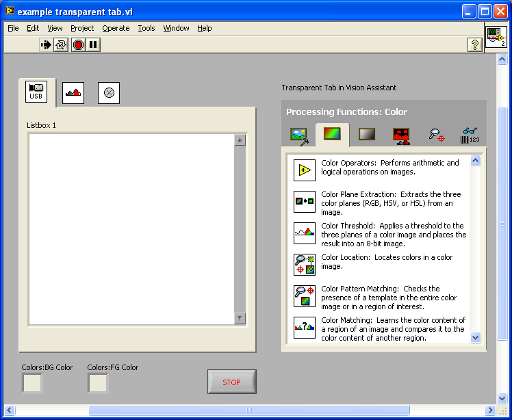Click the Color Plane Extraction icon
This screenshot has height=420, width=512.
(x=304, y=202)
